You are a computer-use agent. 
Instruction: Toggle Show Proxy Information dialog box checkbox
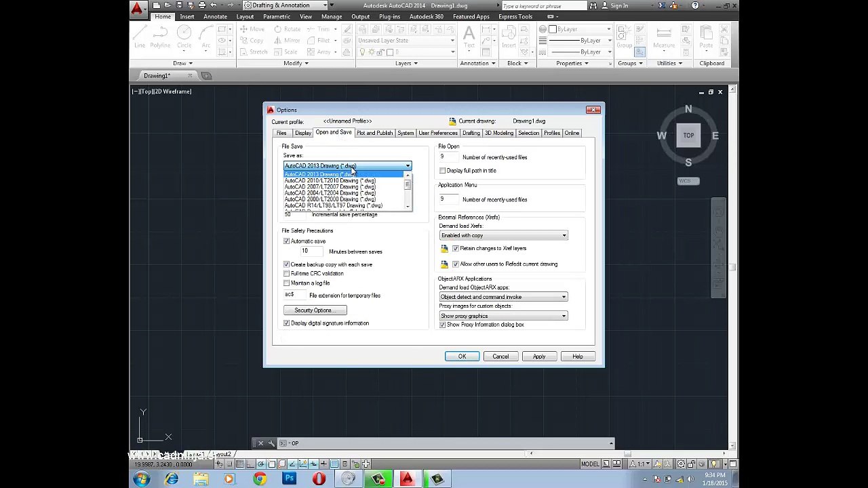(443, 325)
